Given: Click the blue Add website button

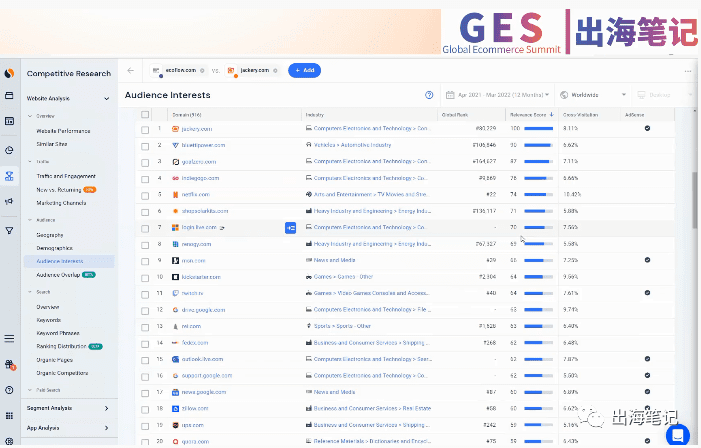Looking at the screenshot, I should click(x=304, y=70).
